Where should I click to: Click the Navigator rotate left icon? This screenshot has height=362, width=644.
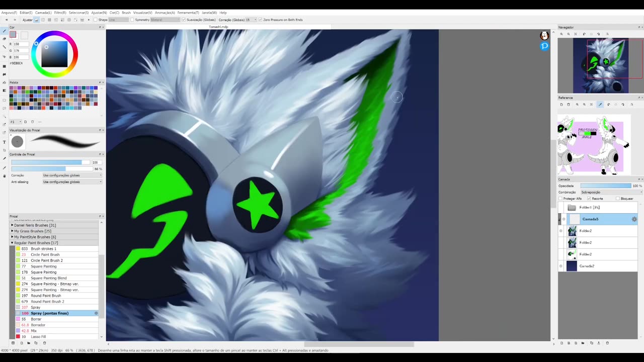(x=584, y=34)
